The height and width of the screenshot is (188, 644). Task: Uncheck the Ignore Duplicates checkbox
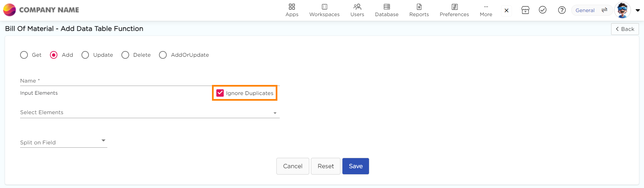220,93
